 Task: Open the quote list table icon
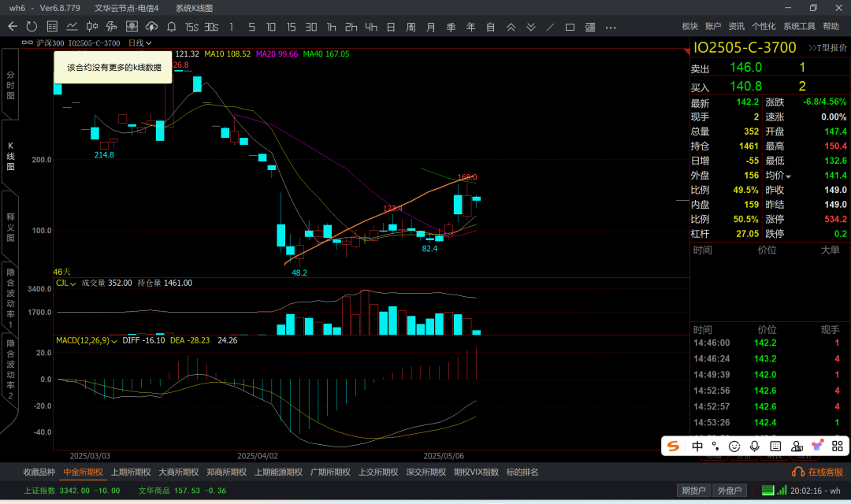click(52, 27)
